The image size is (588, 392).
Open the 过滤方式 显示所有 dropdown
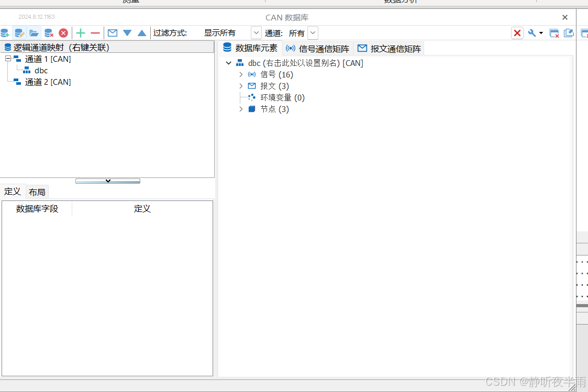pos(256,33)
